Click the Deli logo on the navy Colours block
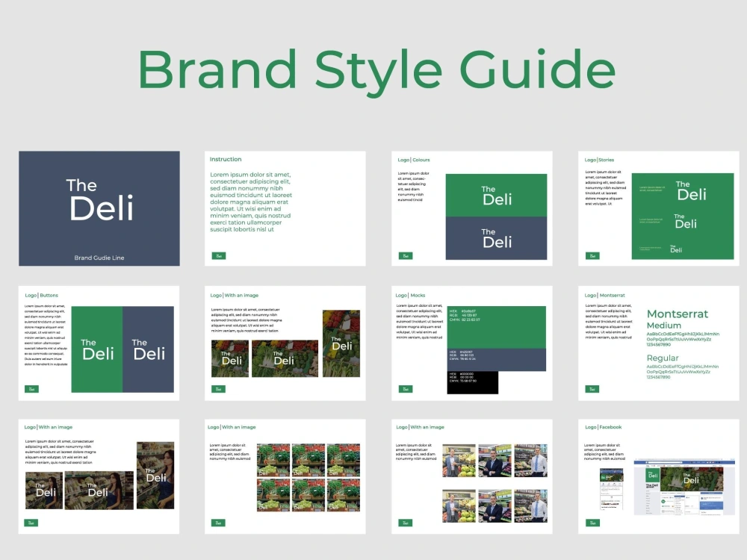Screen dimensions: 747x560 coord(498,240)
